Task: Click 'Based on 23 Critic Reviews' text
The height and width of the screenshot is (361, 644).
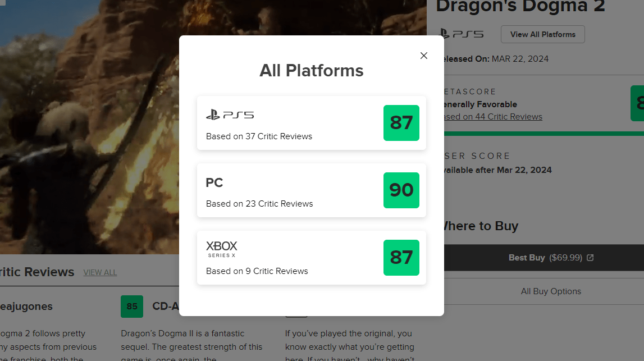Action: [x=259, y=204]
